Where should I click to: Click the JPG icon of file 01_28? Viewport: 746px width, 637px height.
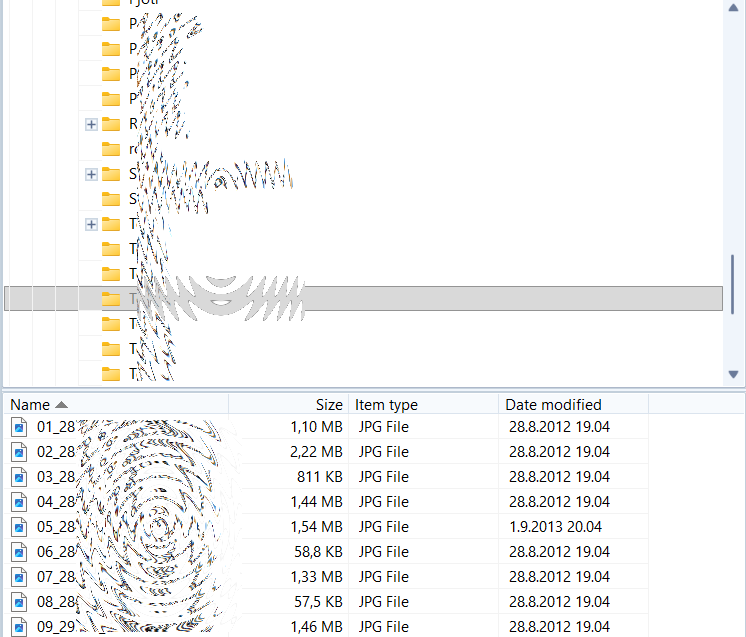pyautogui.click(x=20, y=427)
